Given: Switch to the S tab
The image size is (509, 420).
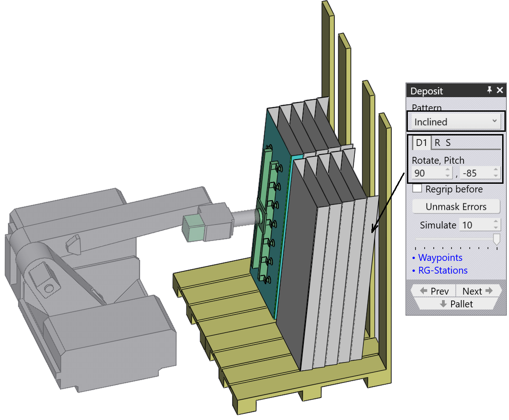Looking at the screenshot, I should pos(448,143).
